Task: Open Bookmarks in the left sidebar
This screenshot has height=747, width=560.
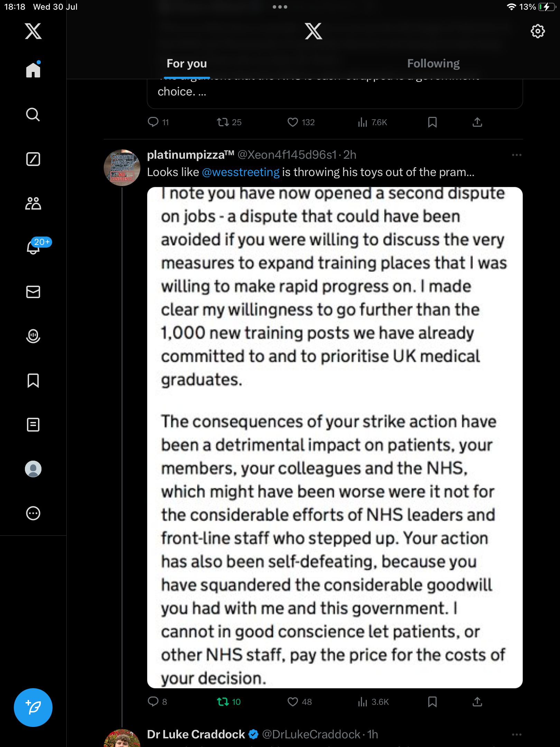Action: [x=33, y=380]
